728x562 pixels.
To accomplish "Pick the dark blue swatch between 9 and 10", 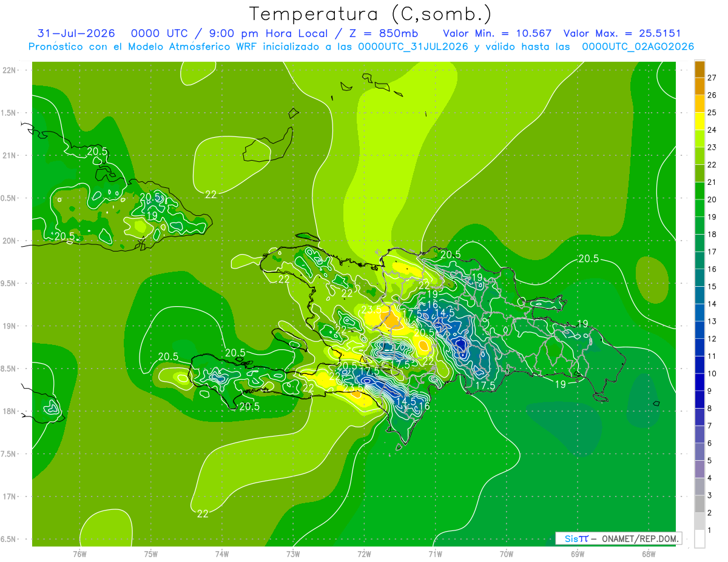I will [699, 383].
